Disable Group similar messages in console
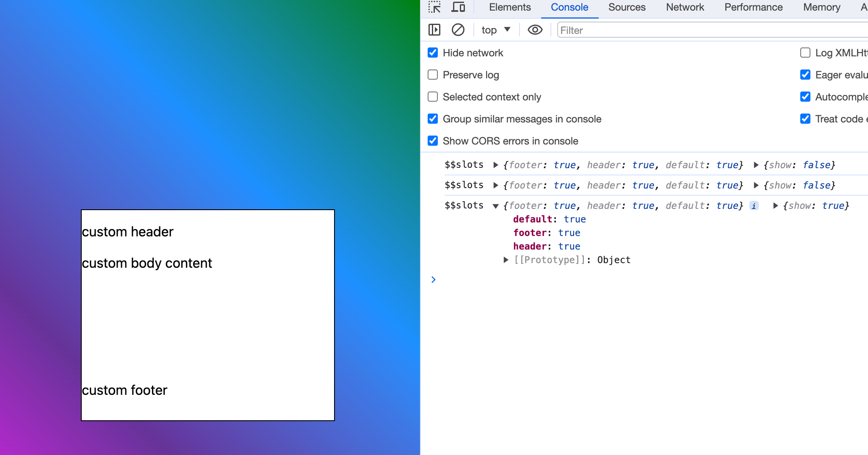 pyautogui.click(x=433, y=119)
